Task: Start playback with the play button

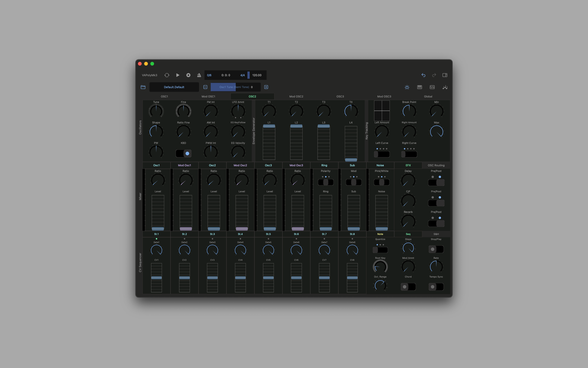Action: [x=178, y=75]
